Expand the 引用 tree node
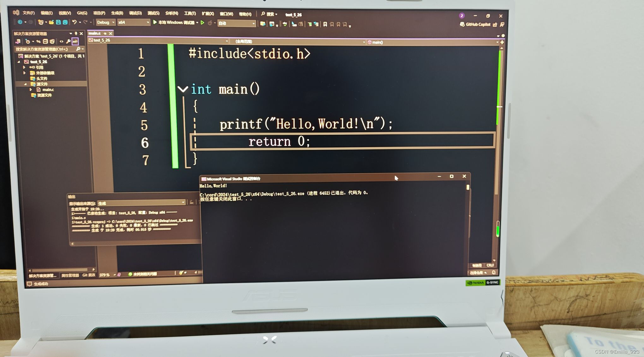Image resolution: width=644 pixels, height=357 pixels. click(24, 67)
